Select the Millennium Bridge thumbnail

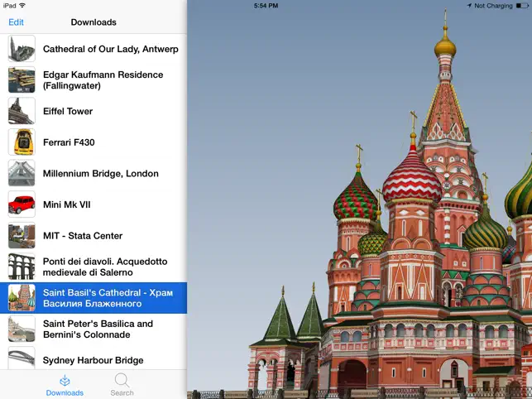point(22,173)
